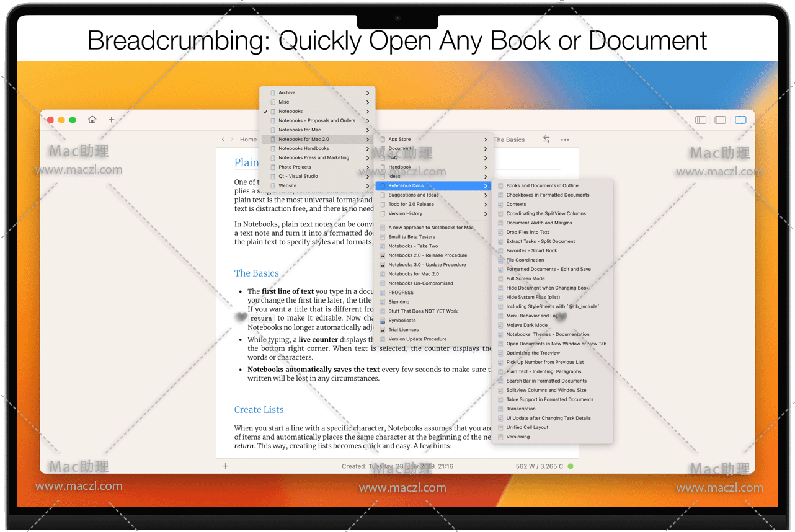Click the Trial Licenses document icon
The height and width of the screenshot is (532, 795).
[383, 330]
